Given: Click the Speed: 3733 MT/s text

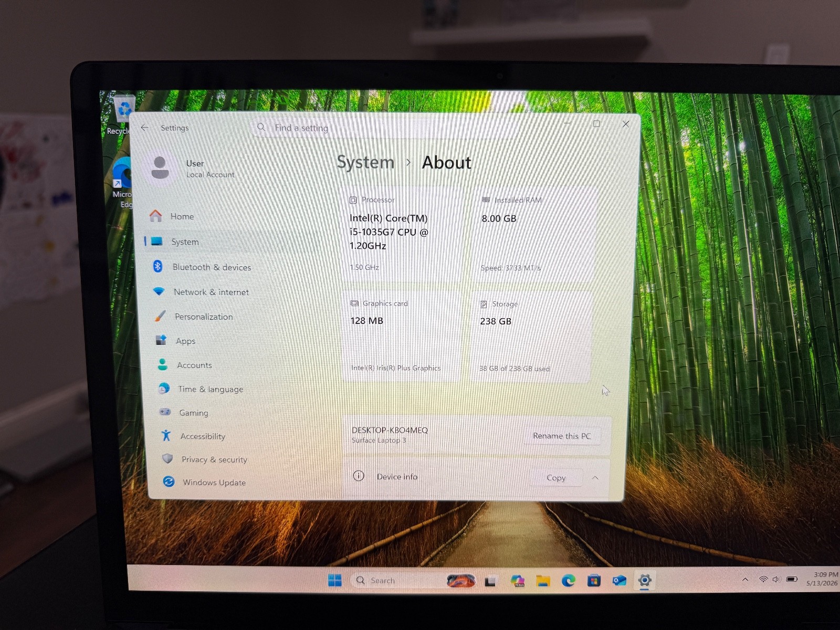Looking at the screenshot, I should [510, 268].
